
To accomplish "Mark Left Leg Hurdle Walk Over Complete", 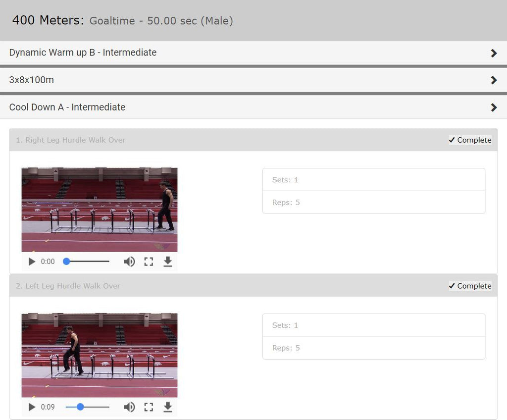I will coord(470,286).
